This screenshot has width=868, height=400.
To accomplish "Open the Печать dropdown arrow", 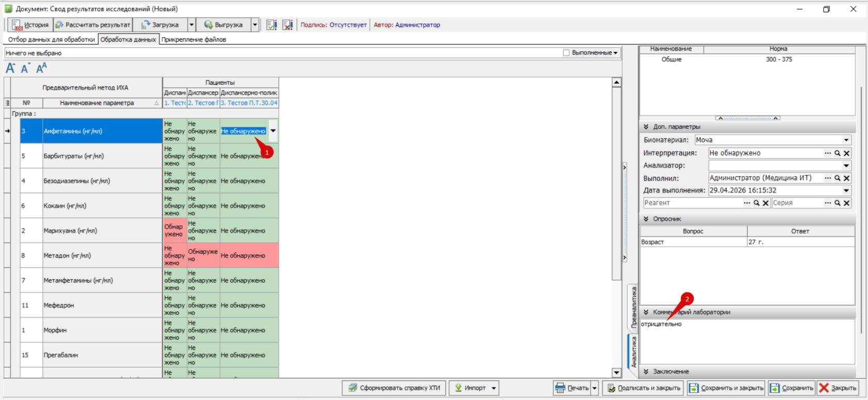I will click(595, 388).
